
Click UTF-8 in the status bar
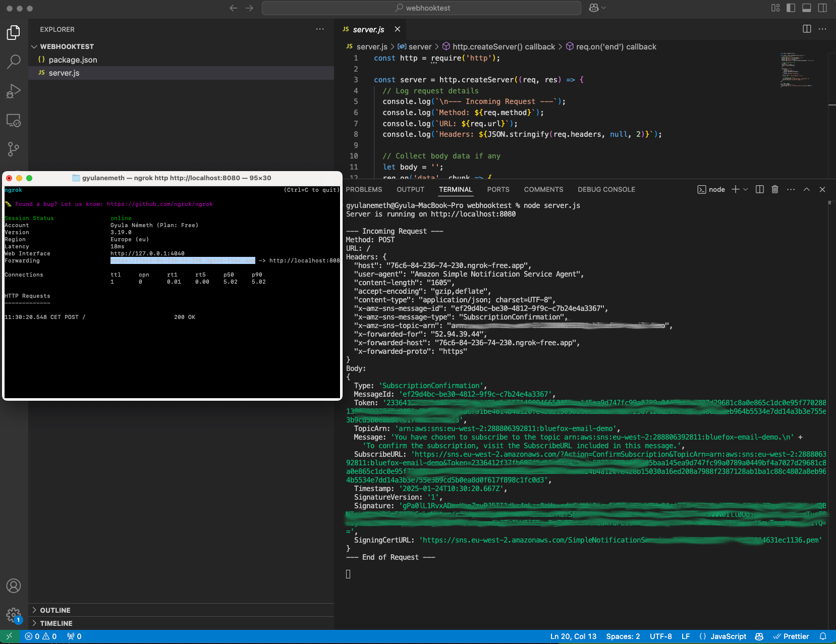coord(661,636)
